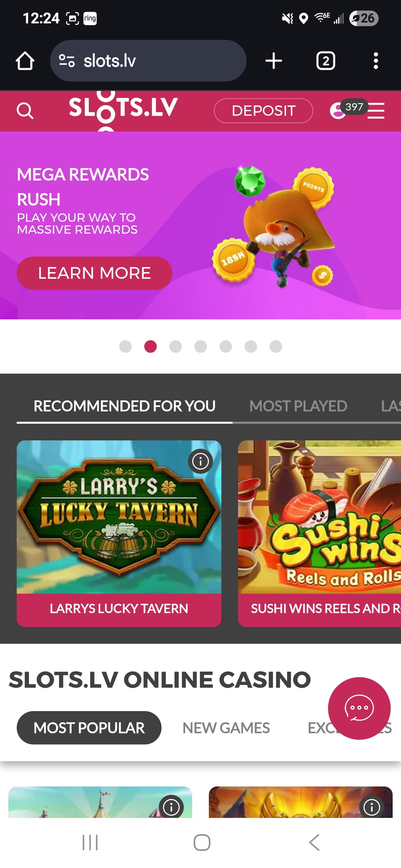401x868 pixels.
Task: Switch to the Most Played tab
Action: click(298, 406)
